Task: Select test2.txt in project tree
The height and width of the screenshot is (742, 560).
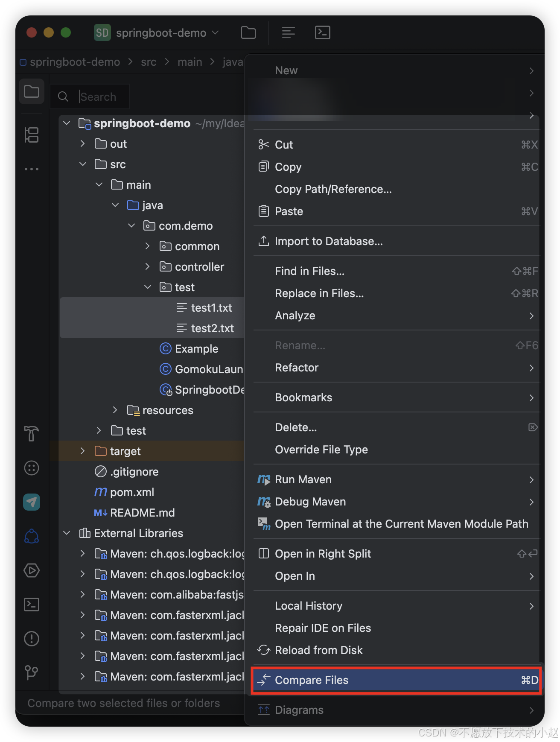Action: tap(152, 328)
